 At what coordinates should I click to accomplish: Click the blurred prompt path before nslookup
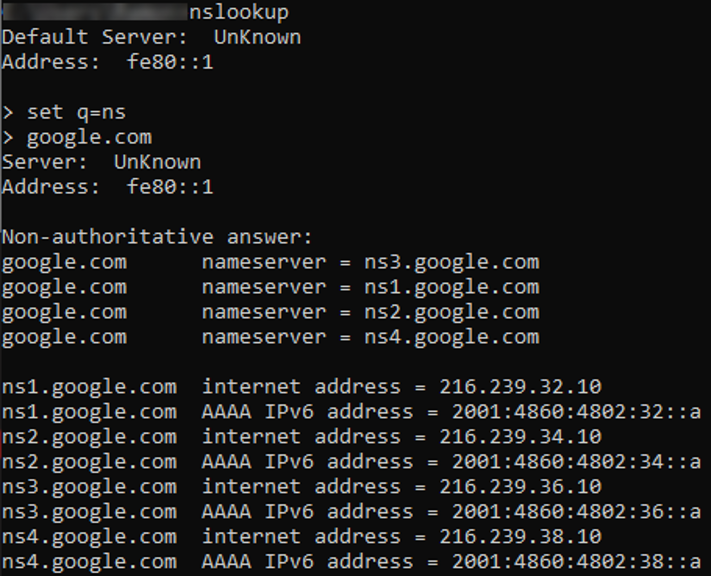95,13
